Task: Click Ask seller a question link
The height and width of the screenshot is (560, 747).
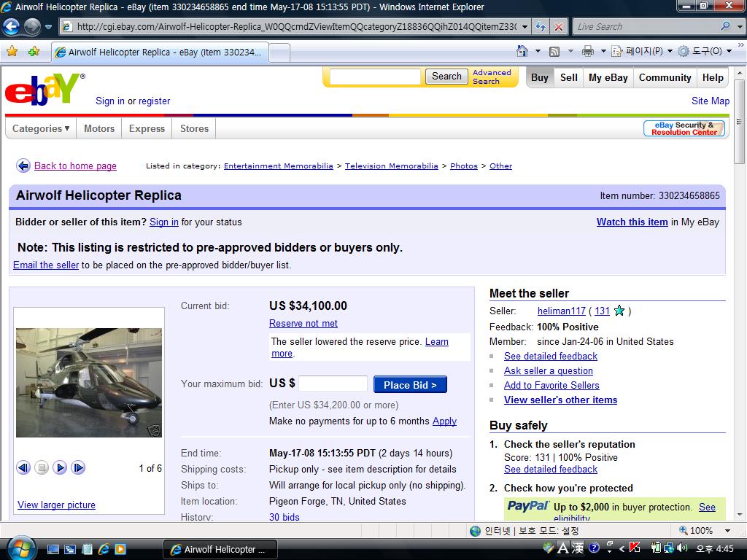Action: point(549,371)
